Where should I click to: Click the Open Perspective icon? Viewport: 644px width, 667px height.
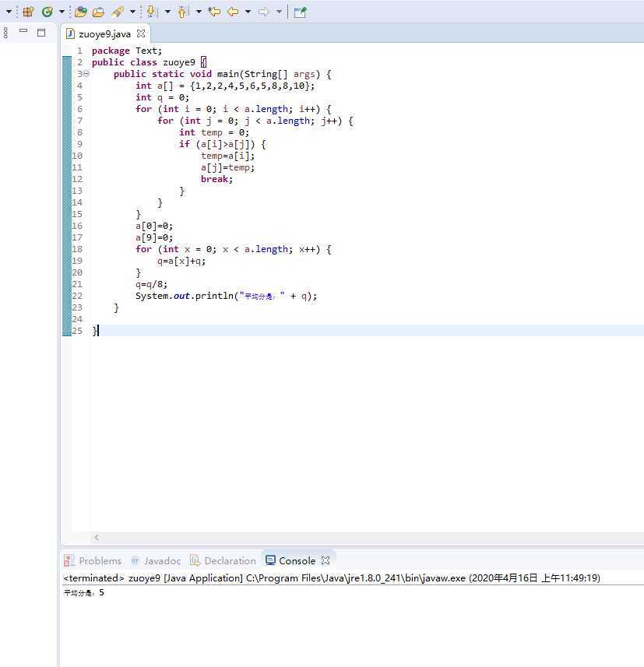pyautogui.click(x=300, y=12)
